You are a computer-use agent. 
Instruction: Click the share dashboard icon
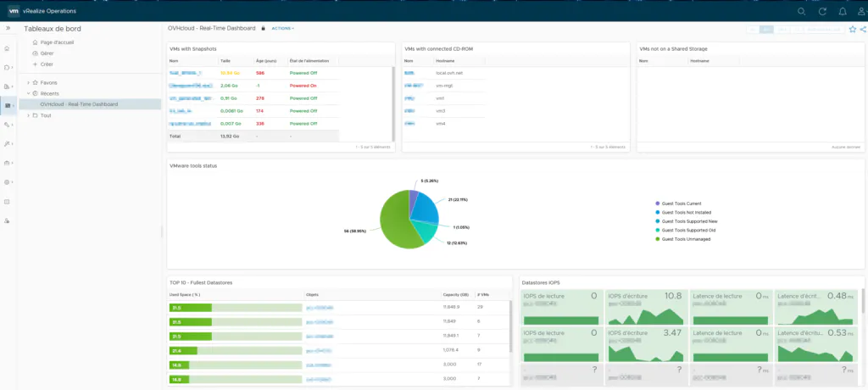[863, 30]
